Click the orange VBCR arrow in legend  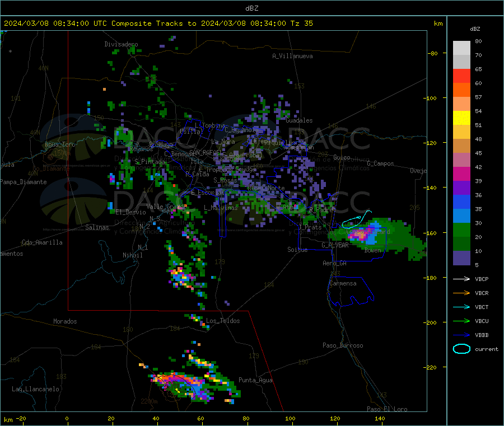point(461,293)
